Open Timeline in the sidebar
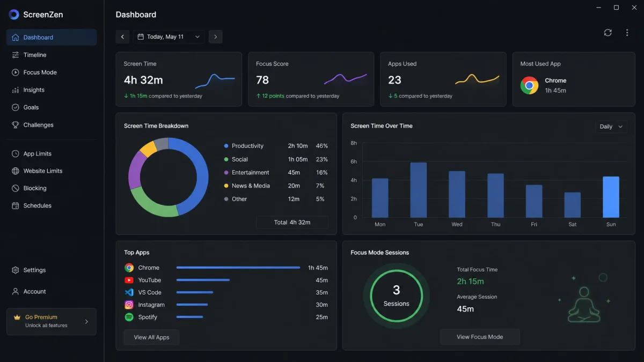The width and height of the screenshot is (644, 362). [52, 55]
